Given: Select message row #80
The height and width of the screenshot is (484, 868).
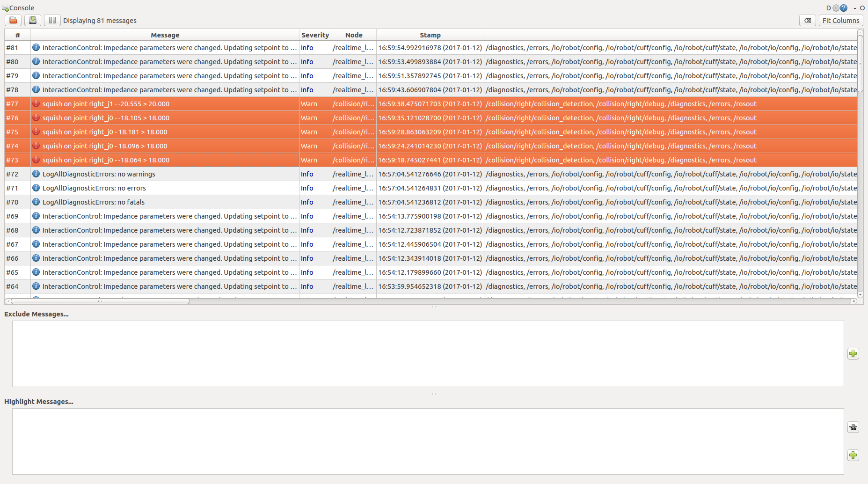Looking at the screenshot, I should click(x=430, y=62).
